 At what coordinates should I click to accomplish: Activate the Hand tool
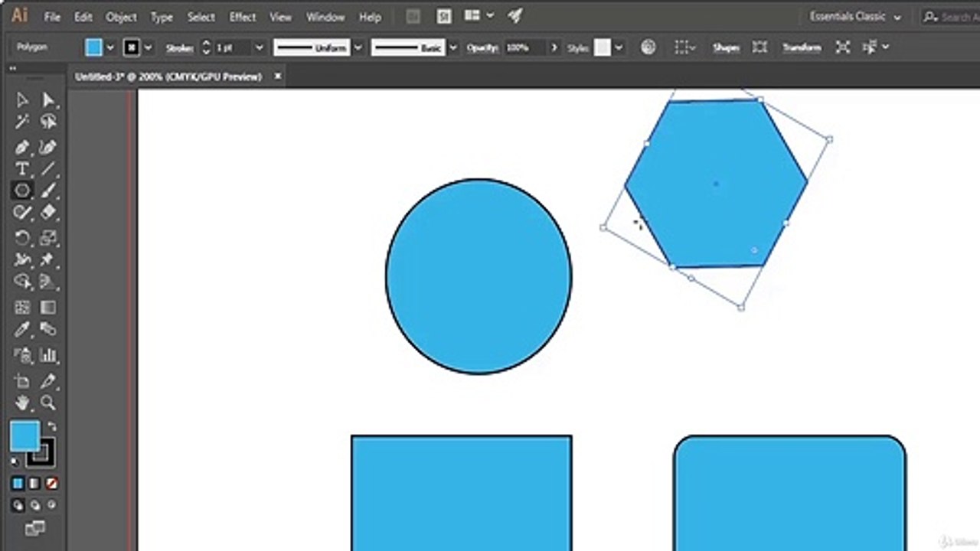click(x=22, y=403)
